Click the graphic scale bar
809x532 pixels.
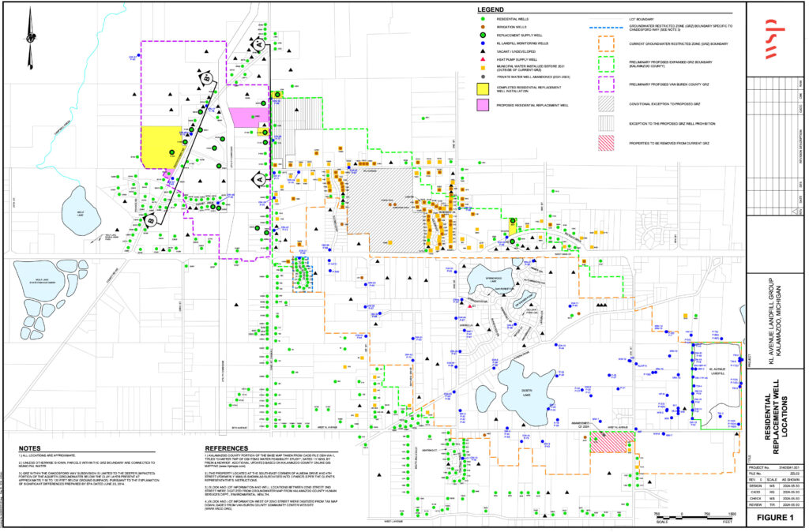coord(694,517)
